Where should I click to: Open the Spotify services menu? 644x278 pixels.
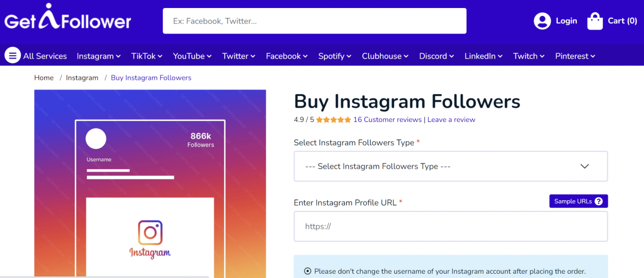point(335,56)
